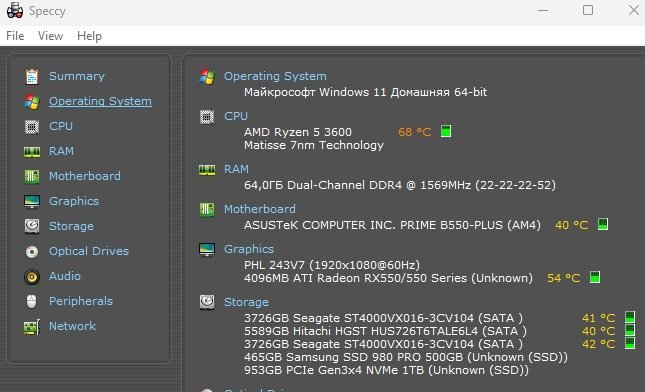Click the Graphics monitor icon in sidebar

click(x=32, y=202)
